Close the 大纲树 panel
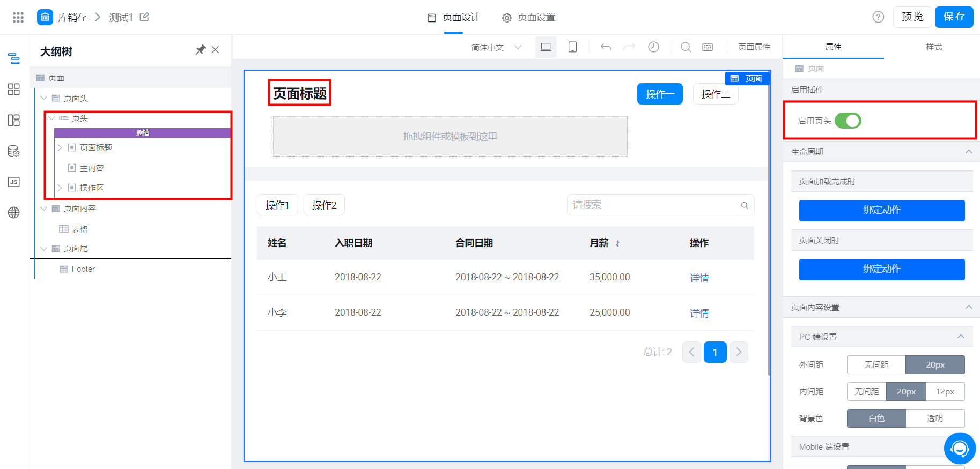This screenshot has height=469, width=980. pos(216,50)
